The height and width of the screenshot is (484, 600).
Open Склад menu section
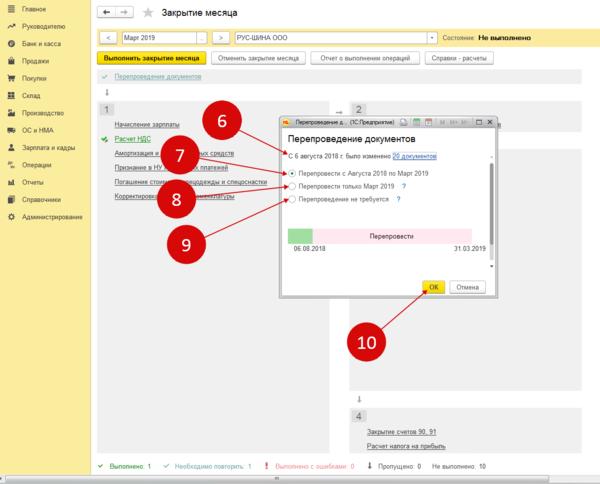31,95
